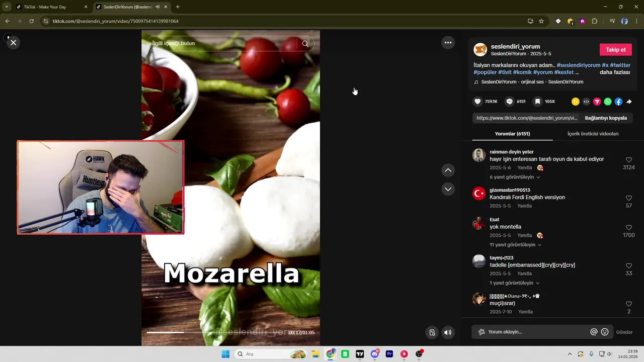Open gizemaslan190513's profile picture
Image resolution: width=644 pixels, height=362 pixels.
[x=479, y=194]
